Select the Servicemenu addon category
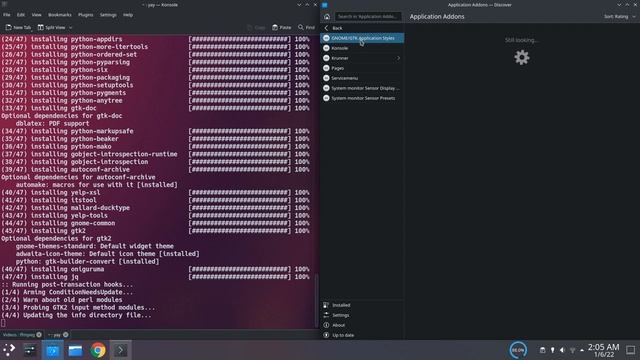 tap(362, 78)
